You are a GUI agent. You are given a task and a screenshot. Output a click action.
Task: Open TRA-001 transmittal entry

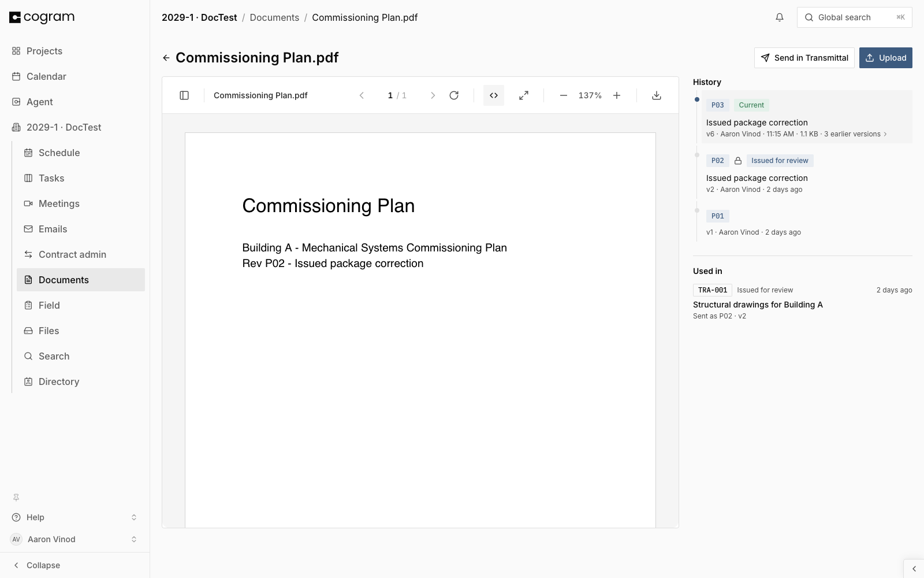[803, 302]
